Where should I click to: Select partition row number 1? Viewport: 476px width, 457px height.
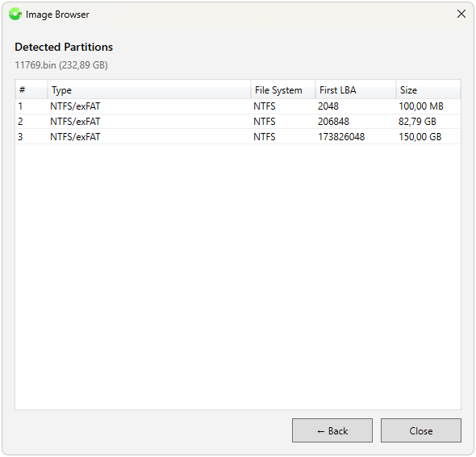238,106
